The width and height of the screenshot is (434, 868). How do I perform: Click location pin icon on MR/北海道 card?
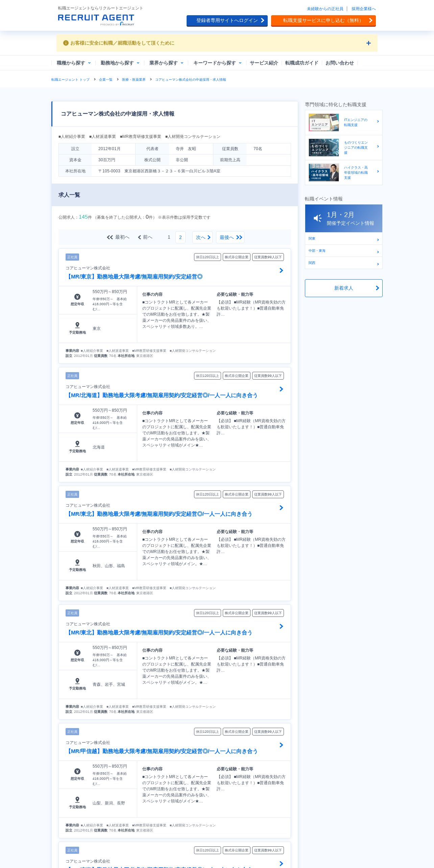77,443
